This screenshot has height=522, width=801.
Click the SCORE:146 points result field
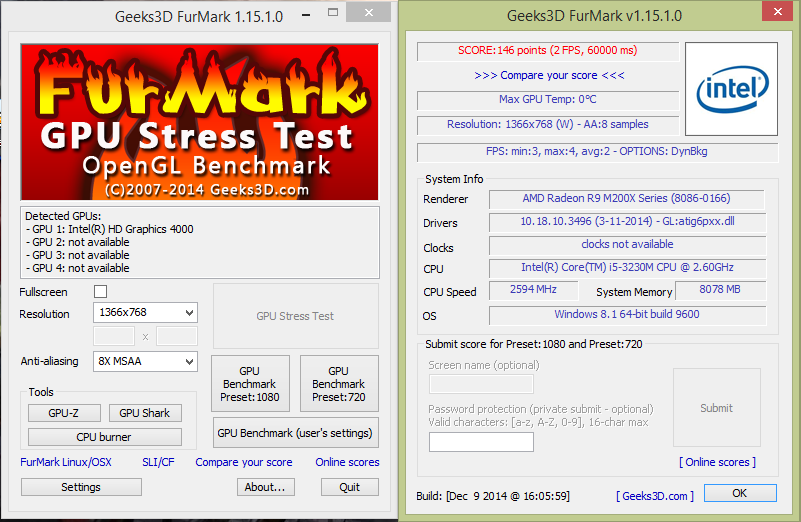point(548,51)
